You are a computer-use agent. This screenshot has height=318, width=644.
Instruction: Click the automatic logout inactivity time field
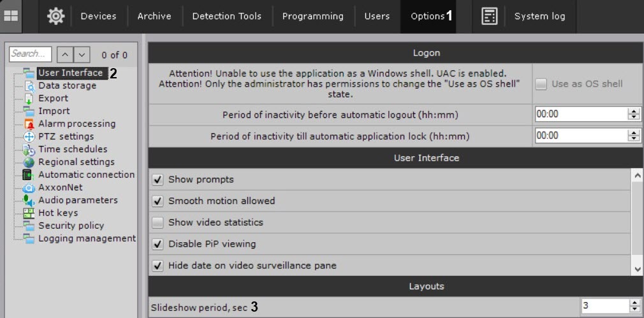pyautogui.click(x=580, y=115)
